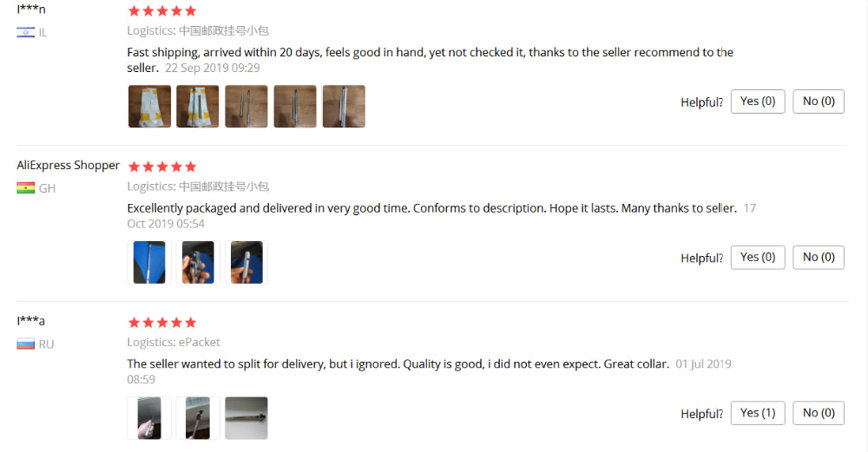Open fifth photo in l***n's review
The image size is (868, 452).
click(344, 106)
